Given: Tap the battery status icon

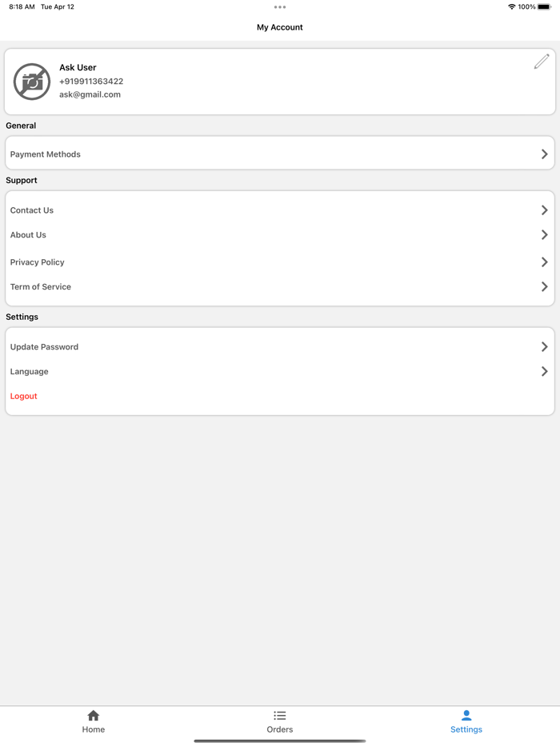Looking at the screenshot, I should [x=544, y=7].
